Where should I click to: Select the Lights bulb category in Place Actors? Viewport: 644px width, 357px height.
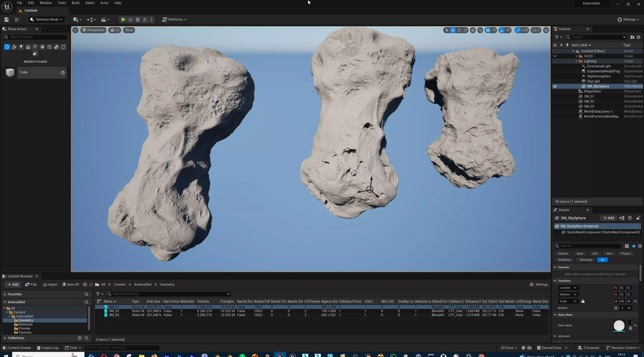coord(21,47)
